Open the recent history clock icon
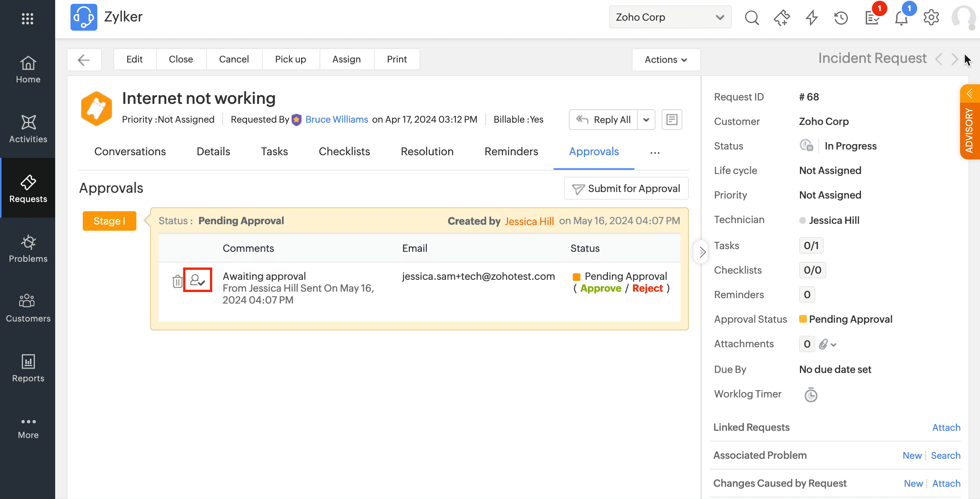Viewport: 980px width, 499px height. (x=841, y=18)
